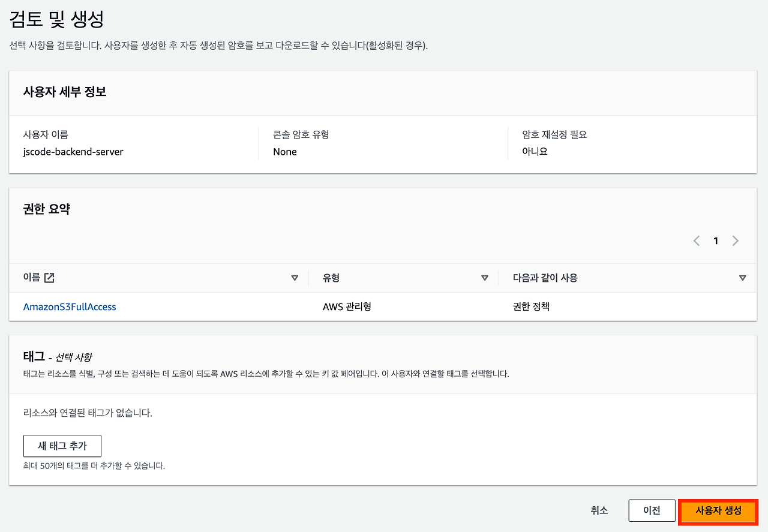Select page number 1 in pagination
This screenshot has width=768, height=532.
[716, 241]
